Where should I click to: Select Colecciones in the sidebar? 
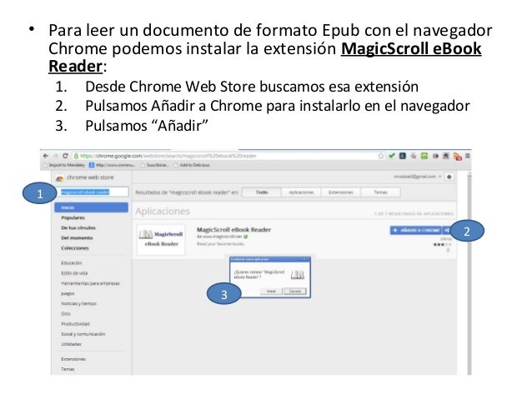click(75, 248)
